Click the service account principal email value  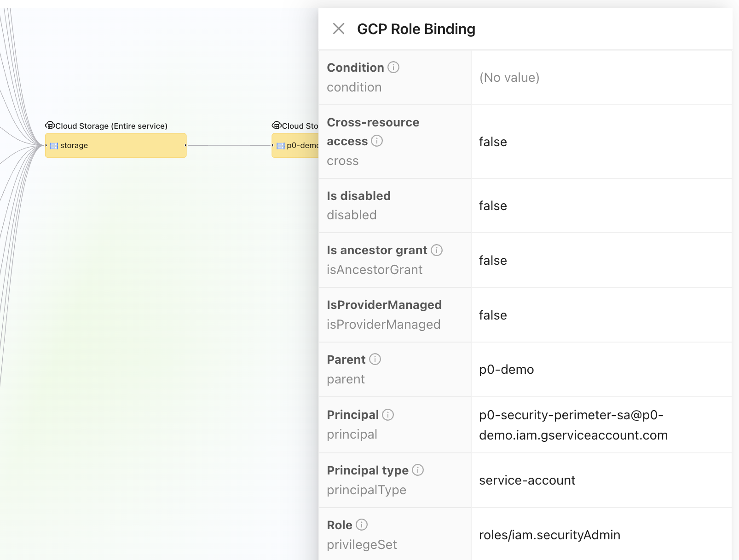(573, 425)
